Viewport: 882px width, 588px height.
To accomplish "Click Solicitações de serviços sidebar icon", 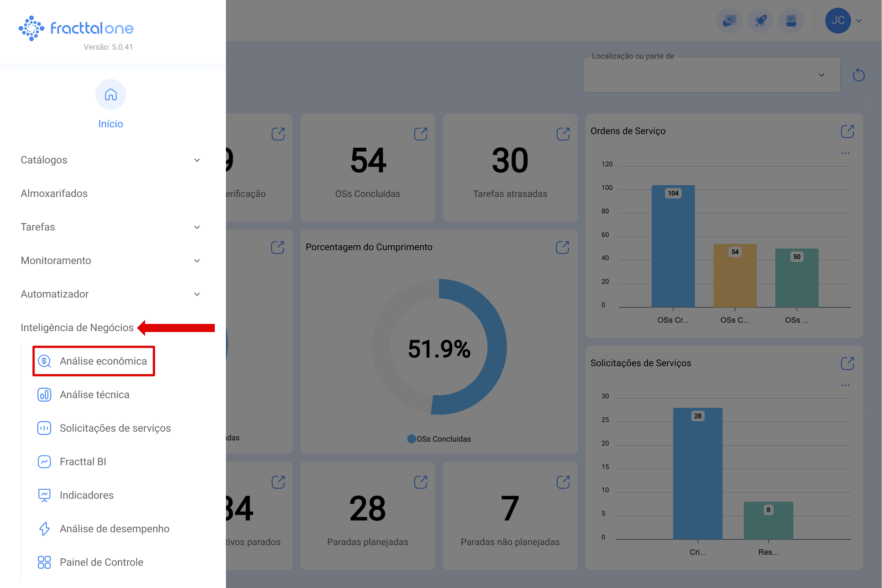I will tap(44, 428).
